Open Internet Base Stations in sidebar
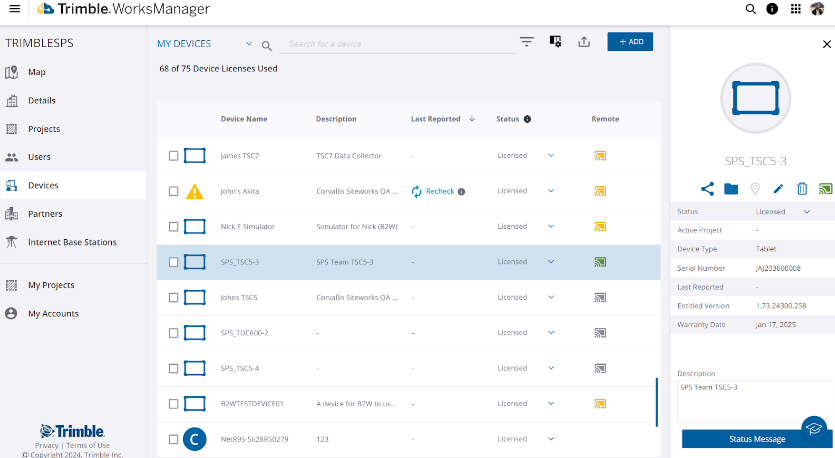The width and height of the screenshot is (835, 458). (x=73, y=242)
